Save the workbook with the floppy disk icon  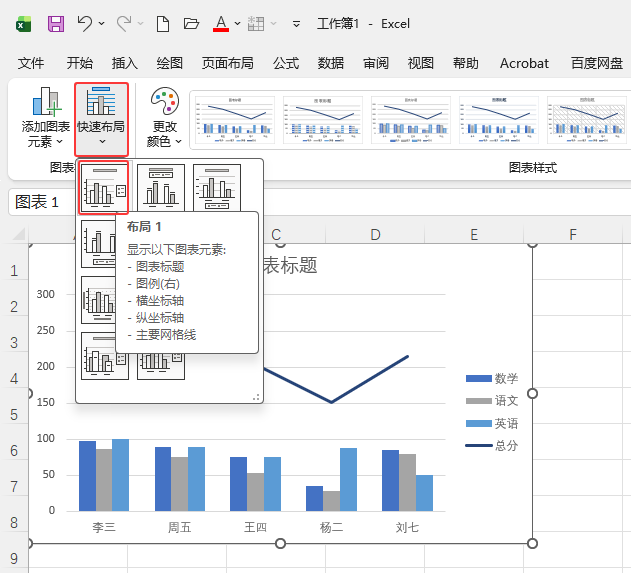pos(56,24)
